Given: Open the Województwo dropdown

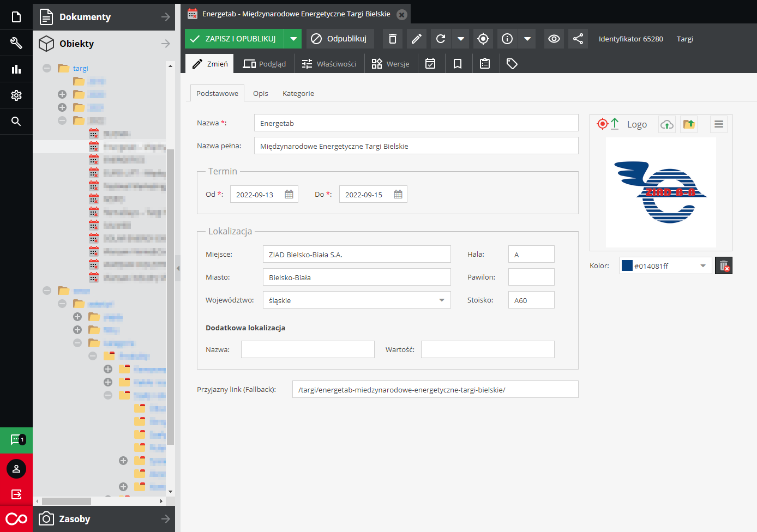Looking at the screenshot, I should [442, 300].
